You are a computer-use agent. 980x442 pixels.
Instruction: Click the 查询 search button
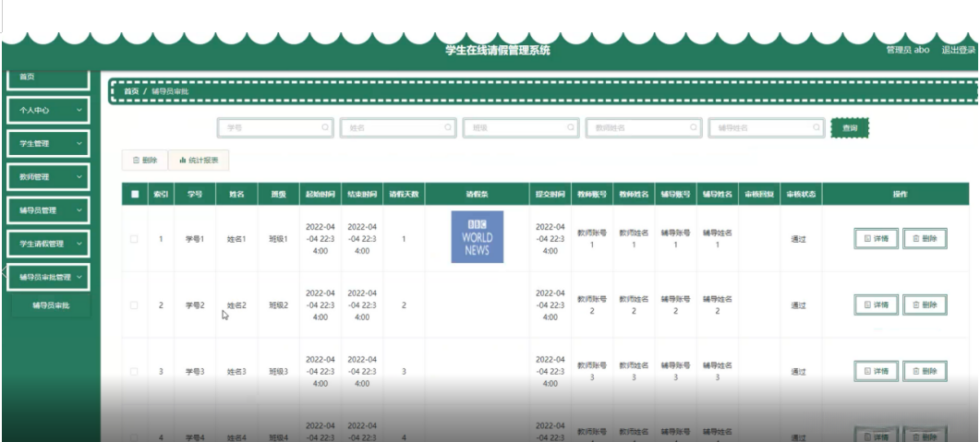[x=850, y=128]
